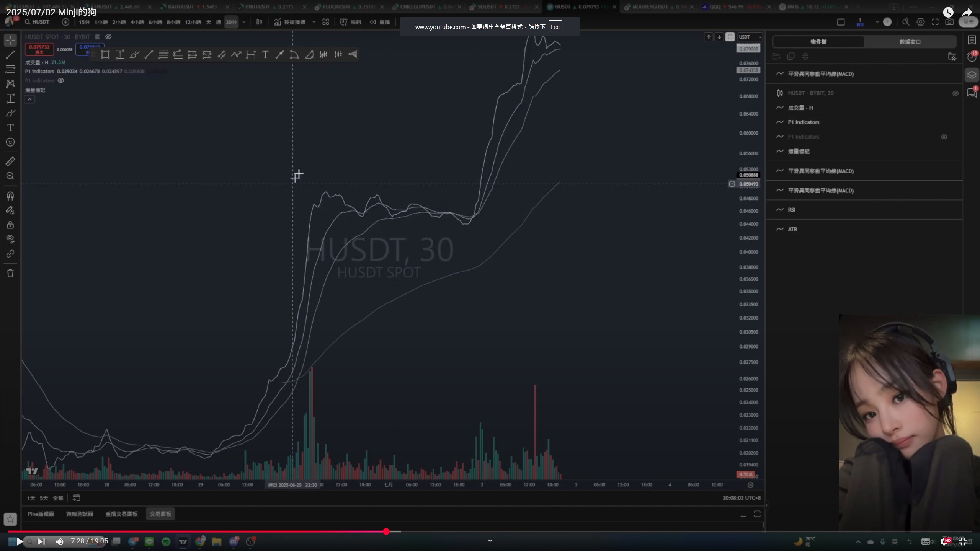
Task: Collapse the indicator legend chevron
Action: (x=29, y=99)
